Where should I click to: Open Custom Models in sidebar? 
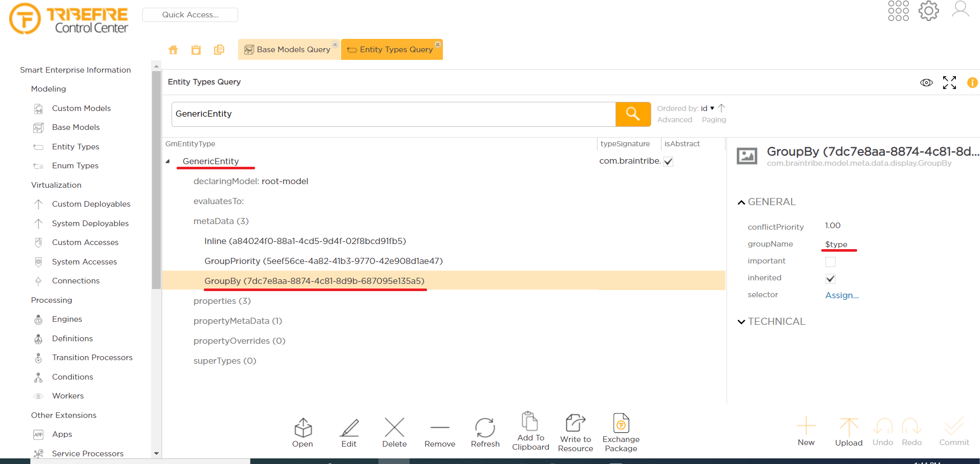pyautogui.click(x=81, y=108)
